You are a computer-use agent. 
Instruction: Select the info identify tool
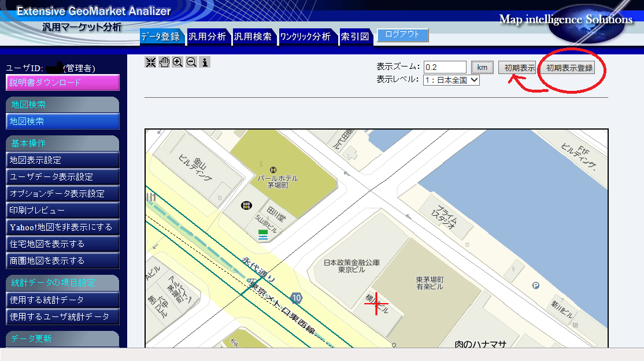pyautogui.click(x=205, y=62)
